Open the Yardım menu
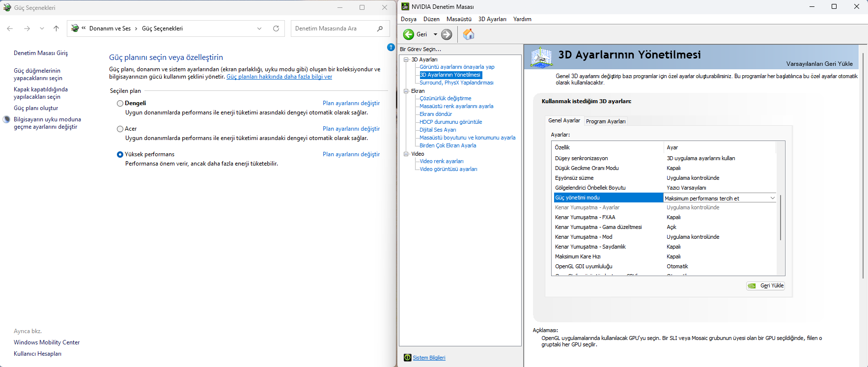Viewport: 868px width, 367px height. coord(522,19)
